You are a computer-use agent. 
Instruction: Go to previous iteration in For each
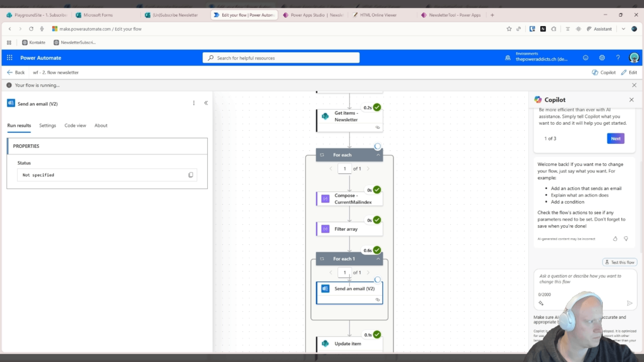click(331, 169)
